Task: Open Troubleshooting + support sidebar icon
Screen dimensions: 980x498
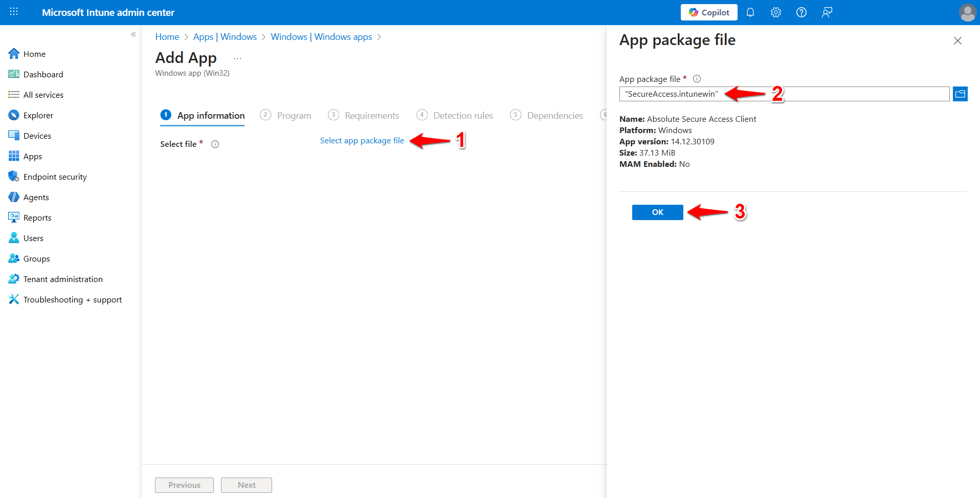Action: [x=14, y=299]
